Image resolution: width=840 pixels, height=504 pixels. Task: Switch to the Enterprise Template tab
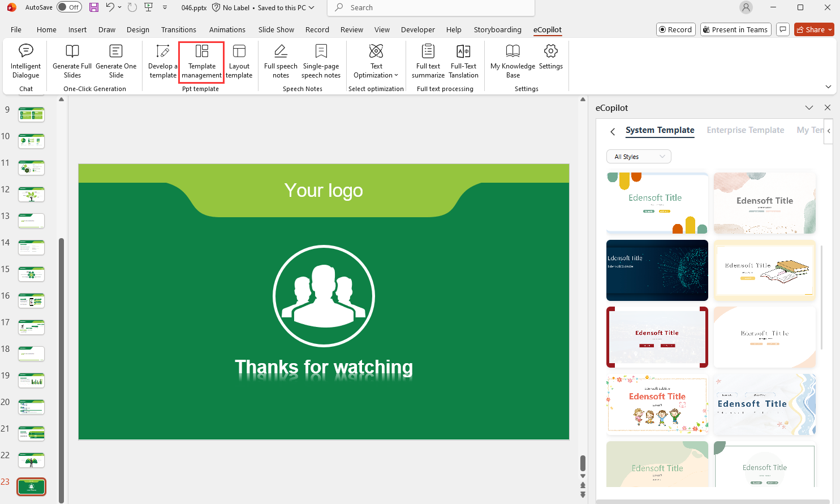746,130
